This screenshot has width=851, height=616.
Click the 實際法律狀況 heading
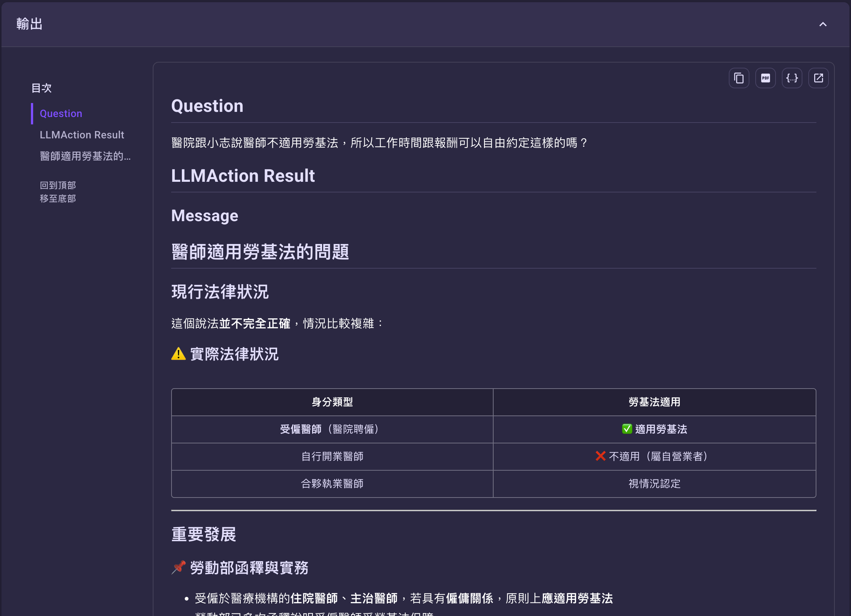pos(234,354)
